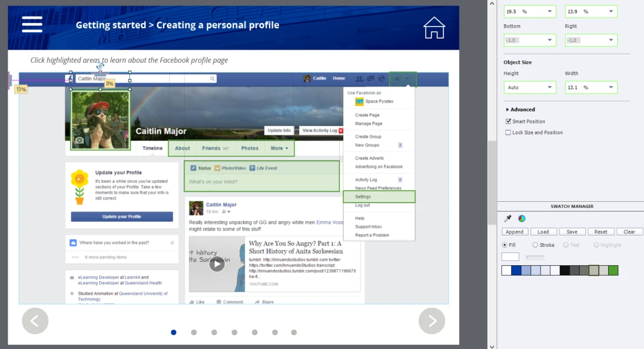Screen dimensions: 644x349
Task: Enable Smart Position checkbox
Action: pyautogui.click(x=508, y=121)
